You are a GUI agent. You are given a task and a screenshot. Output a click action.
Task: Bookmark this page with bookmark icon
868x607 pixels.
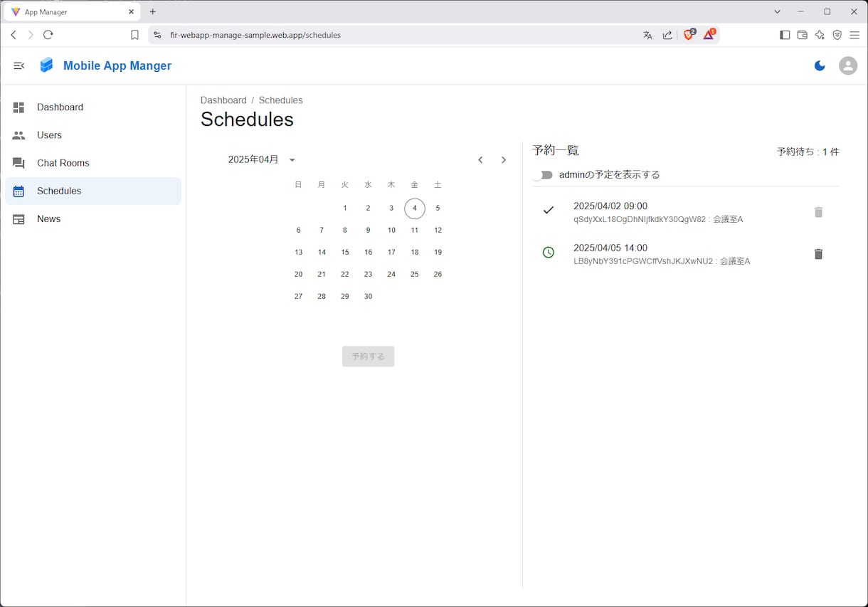click(x=134, y=35)
